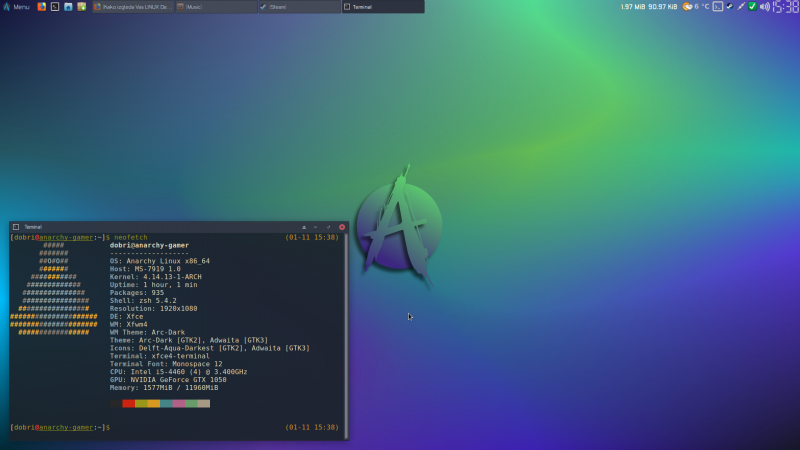Screen dimensions: 800x450
Task: Click the 6 °C temperature reading
Action: (x=702, y=7)
